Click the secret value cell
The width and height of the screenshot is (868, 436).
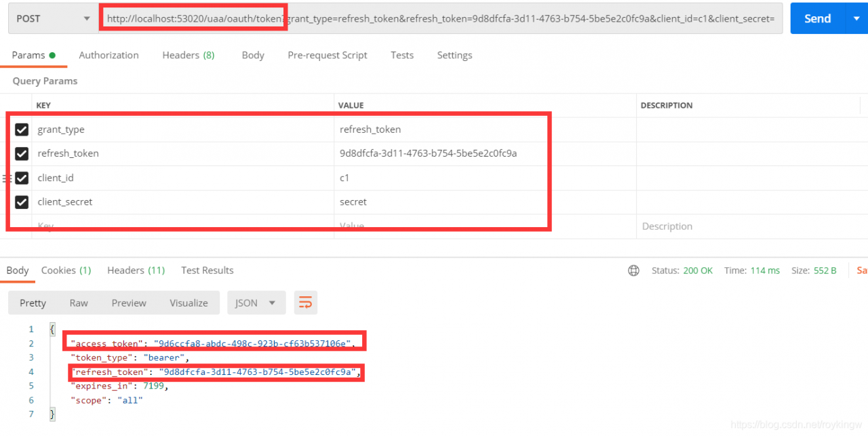coord(486,201)
